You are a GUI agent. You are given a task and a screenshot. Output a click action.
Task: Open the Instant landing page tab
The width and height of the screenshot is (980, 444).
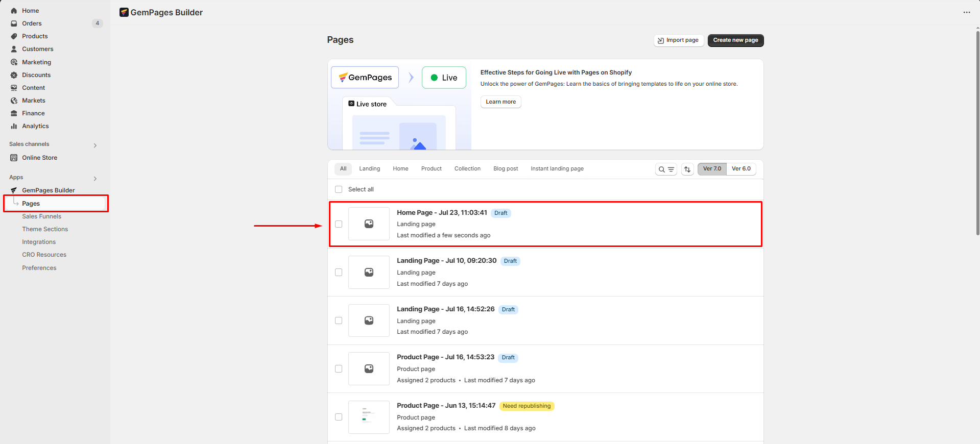pyautogui.click(x=557, y=169)
